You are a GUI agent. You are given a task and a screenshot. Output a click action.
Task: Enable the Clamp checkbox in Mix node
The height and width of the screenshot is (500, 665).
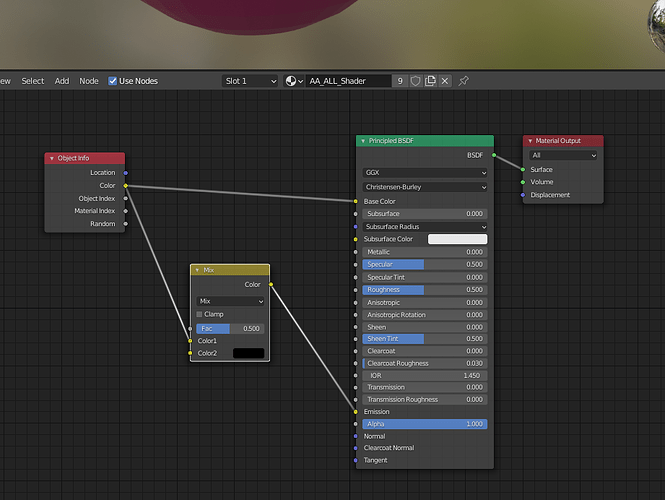(199, 314)
